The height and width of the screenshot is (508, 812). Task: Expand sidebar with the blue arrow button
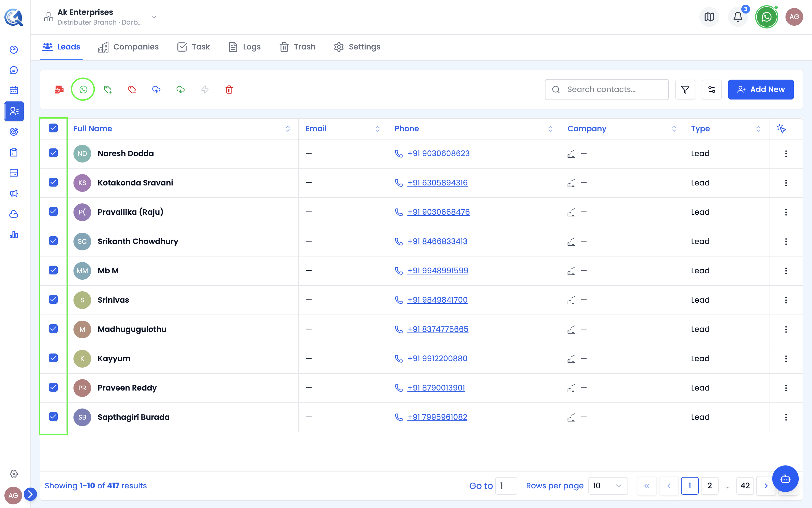point(30,494)
